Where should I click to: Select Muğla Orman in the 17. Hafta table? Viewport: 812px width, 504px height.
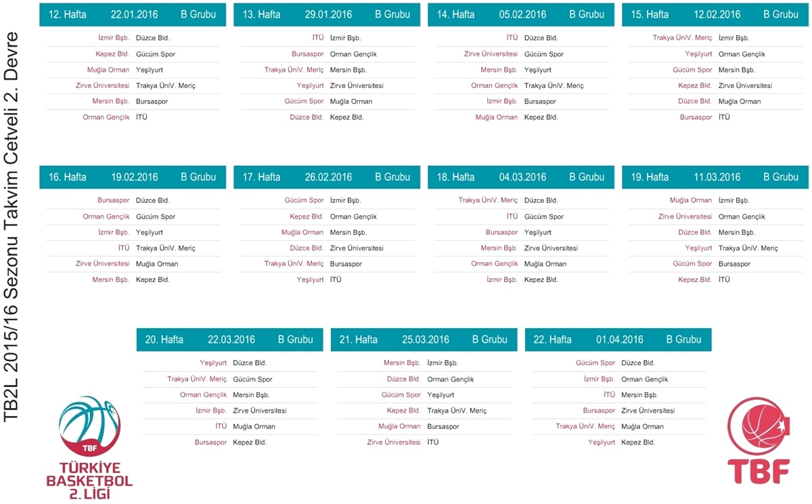302,232
